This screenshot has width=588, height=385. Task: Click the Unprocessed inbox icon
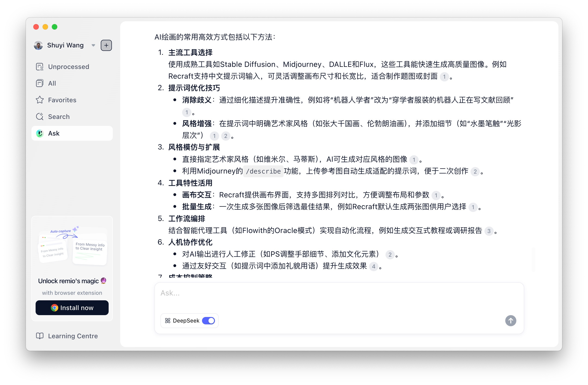click(x=40, y=67)
